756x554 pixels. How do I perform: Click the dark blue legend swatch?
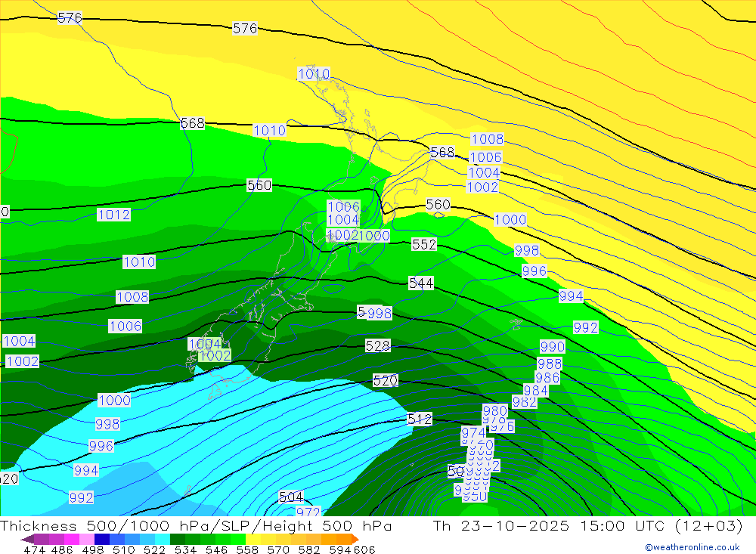102,539
